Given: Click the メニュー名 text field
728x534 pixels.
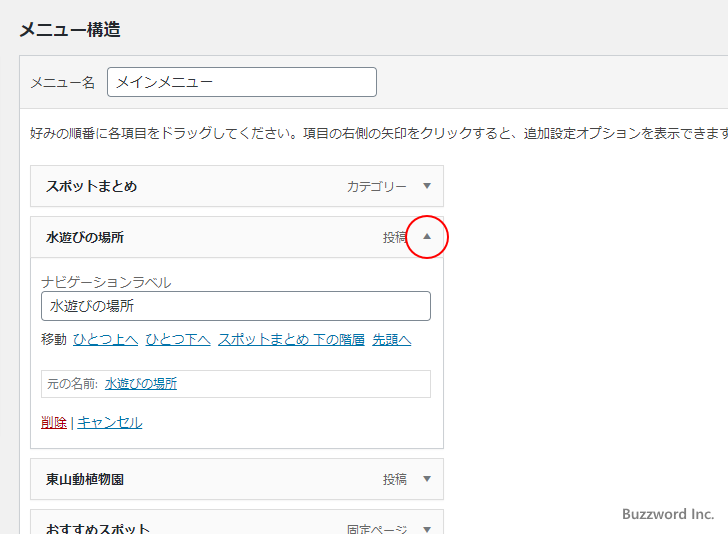Looking at the screenshot, I should 241,82.
